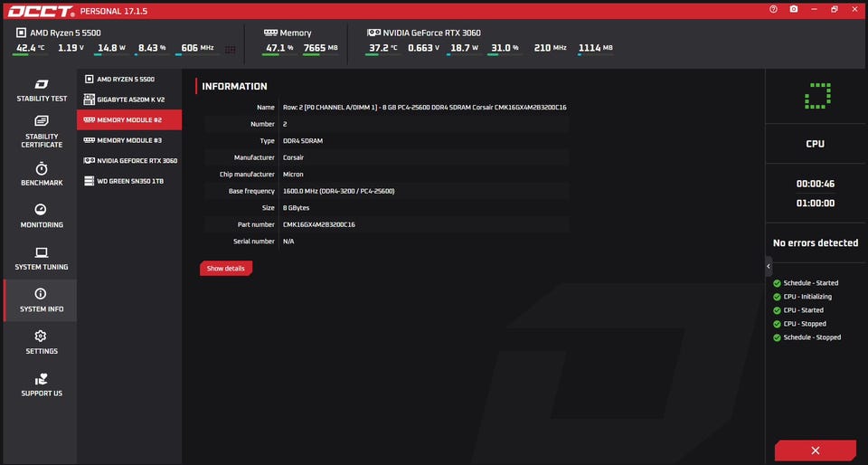Click the OCCT logo
The image size is (868, 465).
pyautogui.click(x=41, y=11)
